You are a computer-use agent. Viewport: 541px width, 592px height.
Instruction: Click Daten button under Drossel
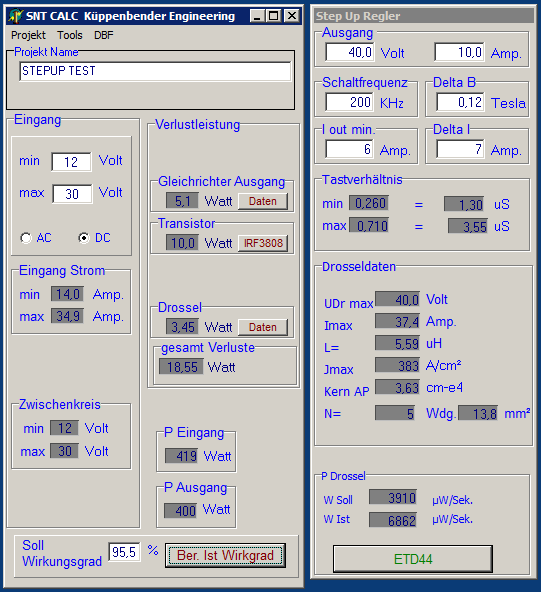[x=263, y=327]
